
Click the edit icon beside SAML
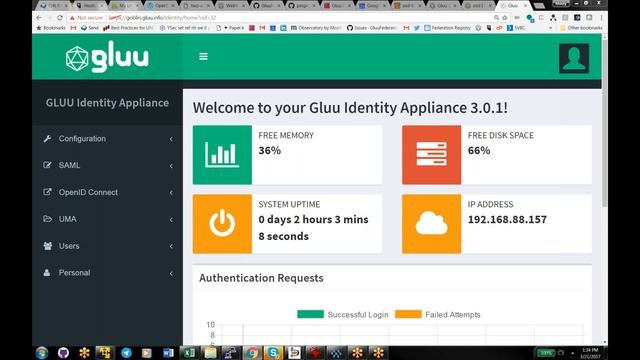(47, 165)
